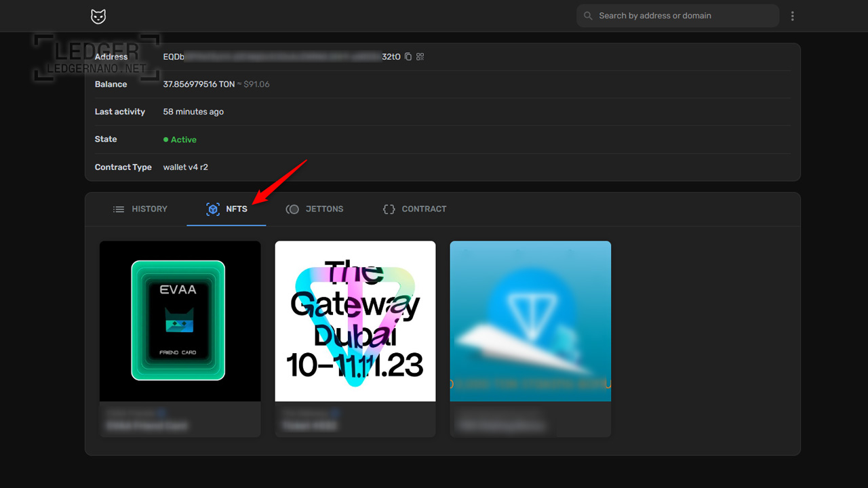Image resolution: width=868 pixels, height=488 pixels.
Task: Click the 'Balance' row label
Action: click(111, 85)
